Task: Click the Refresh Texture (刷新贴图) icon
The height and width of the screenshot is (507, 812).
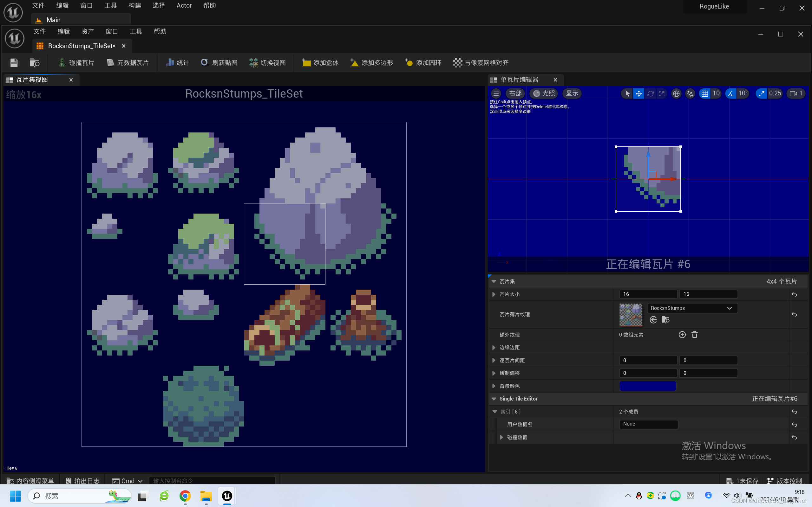Action: coord(204,63)
